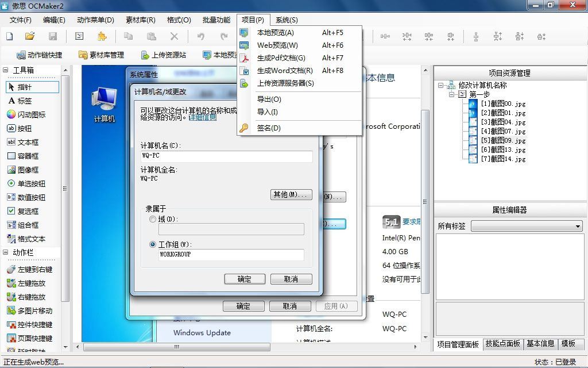The height and width of the screenshot is (368, 588).
Task: Choose 本地预览(A) from the menu
Action: tap(300, 33)
